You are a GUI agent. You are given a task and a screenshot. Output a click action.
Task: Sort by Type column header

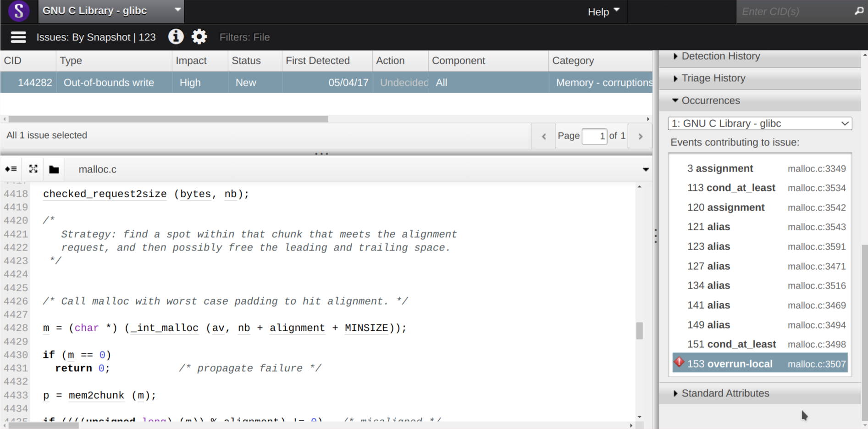114,61
